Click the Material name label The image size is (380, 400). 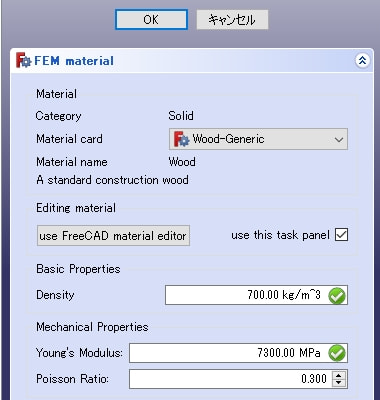pos(72,162)
